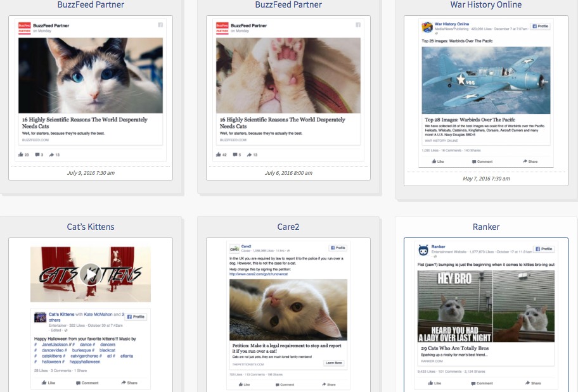Click share icon in the July 9 BuzzFeed card
This screenshot has height=392, width=578.
pyautogui.click(x=51, y=155)
